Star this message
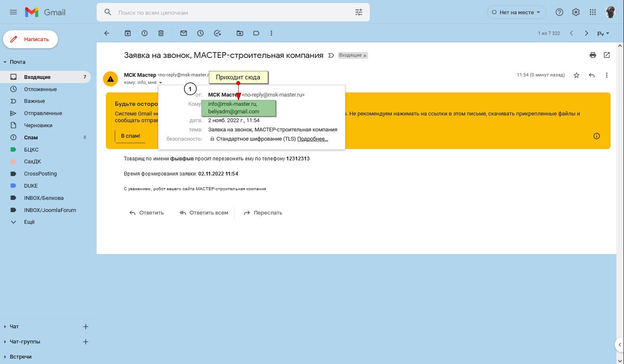The height and width of the screenshot is (364, 624). coord(577,75)
